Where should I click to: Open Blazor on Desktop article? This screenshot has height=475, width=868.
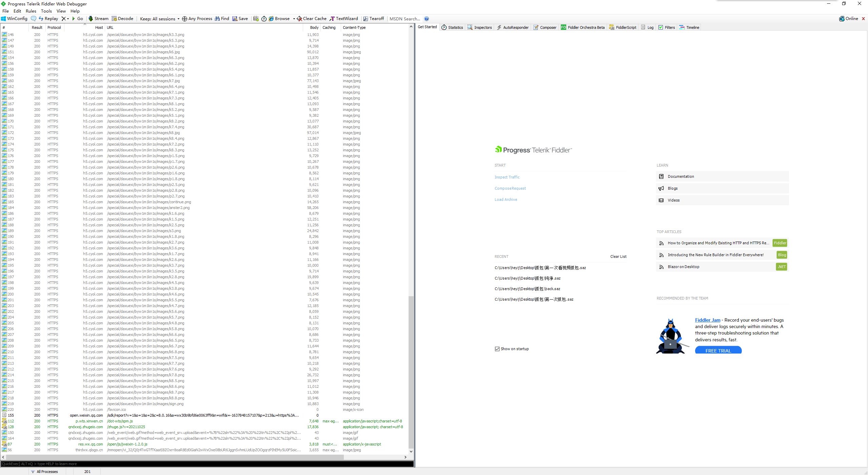coord(722,267)
